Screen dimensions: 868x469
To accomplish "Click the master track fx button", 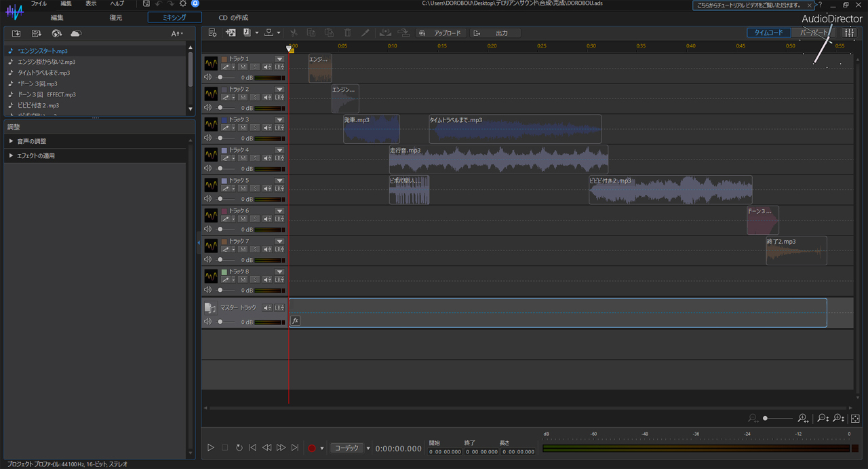I will (x=295, y=321).
